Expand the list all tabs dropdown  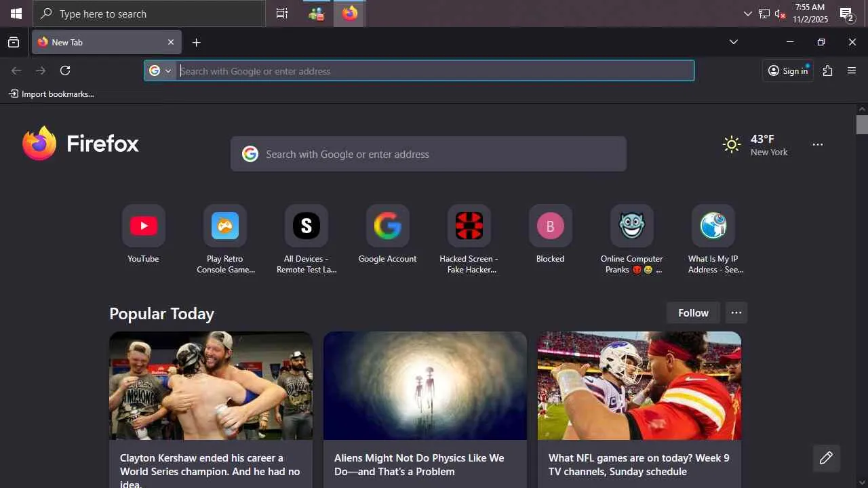tap(733, 42)
